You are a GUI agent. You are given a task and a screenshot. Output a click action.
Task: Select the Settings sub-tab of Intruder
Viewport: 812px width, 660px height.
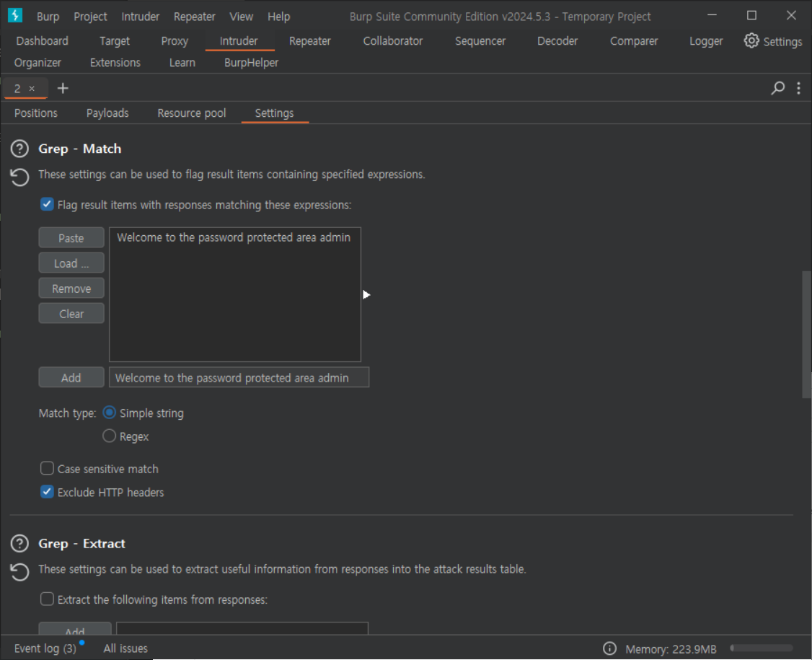pyautogui.click(x=275, y=113)
